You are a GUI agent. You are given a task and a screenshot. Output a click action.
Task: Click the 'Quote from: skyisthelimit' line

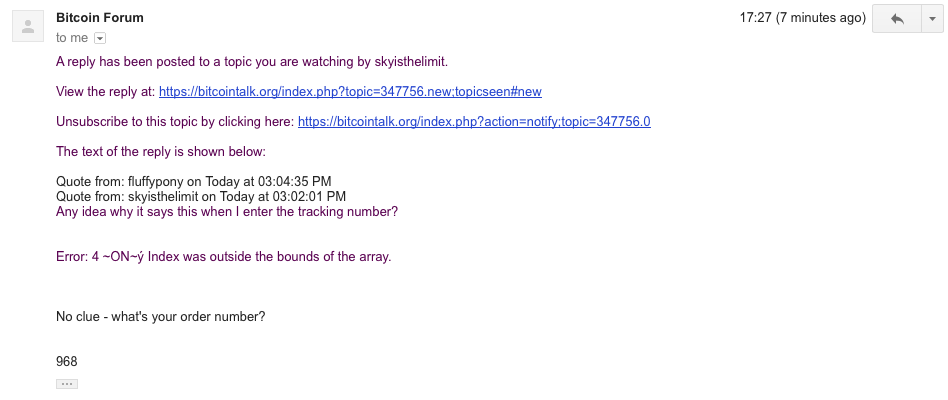[201, 196]
